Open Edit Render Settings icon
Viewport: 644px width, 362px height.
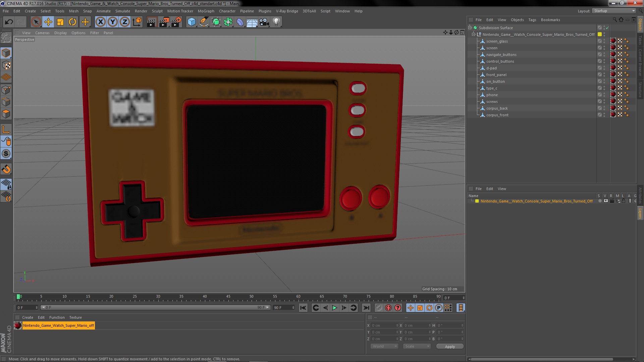[176, 22]
